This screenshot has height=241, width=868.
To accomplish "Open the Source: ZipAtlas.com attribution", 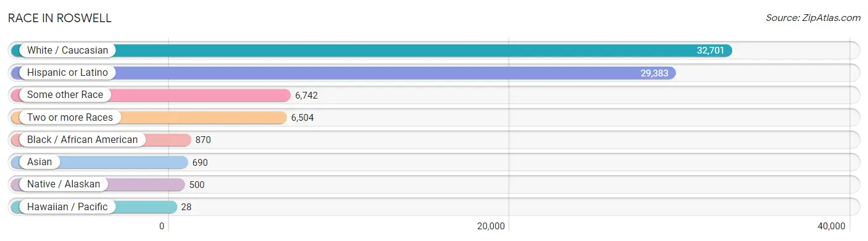I will pyautogui.click(x=813, y=18).
